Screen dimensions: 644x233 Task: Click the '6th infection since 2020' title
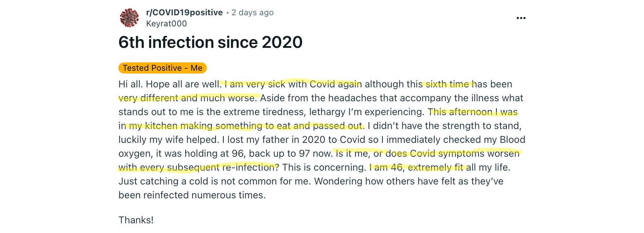pyautogui.click(x=210, y=42)
